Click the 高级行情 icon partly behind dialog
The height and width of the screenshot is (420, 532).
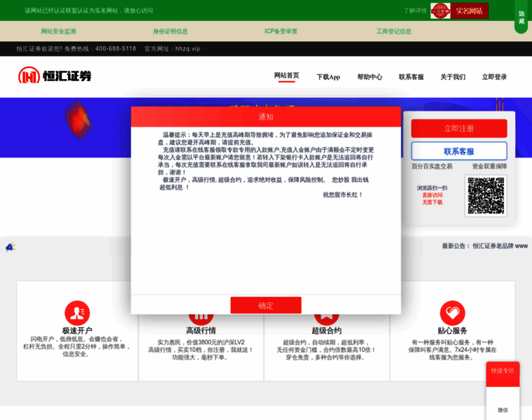coord(201,319)
